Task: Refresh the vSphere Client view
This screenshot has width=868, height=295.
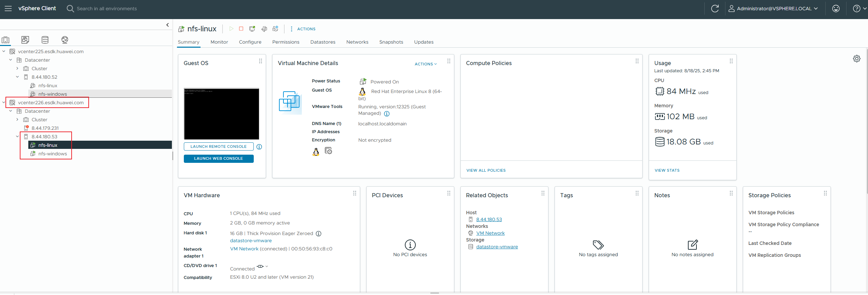Action: [715, 9]
